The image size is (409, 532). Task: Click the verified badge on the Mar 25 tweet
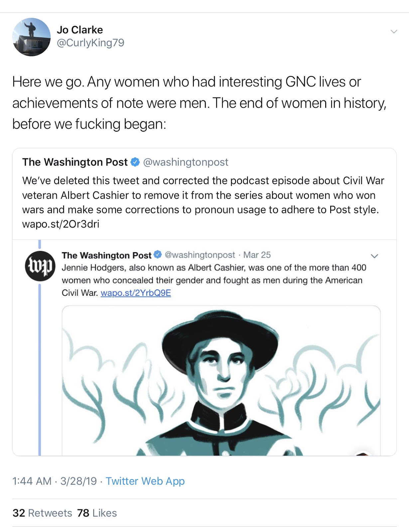(x=158, y=255)
